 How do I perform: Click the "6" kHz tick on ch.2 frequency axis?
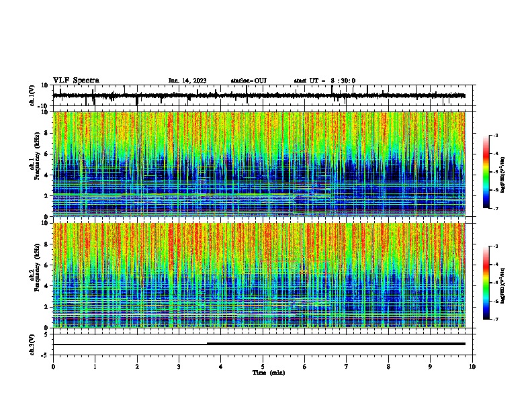[x=47, y=265]
